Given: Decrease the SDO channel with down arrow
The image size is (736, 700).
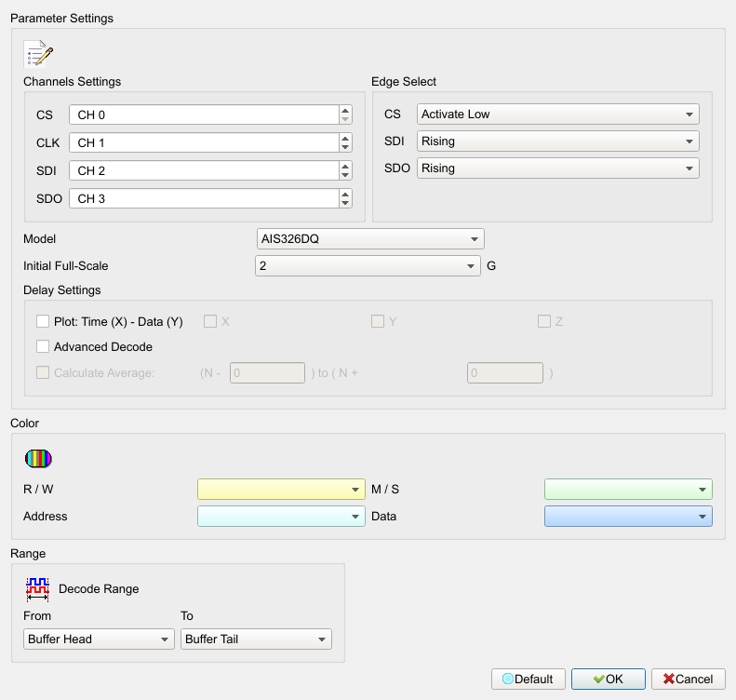Looking at the screenshot, I should (345, 203).
